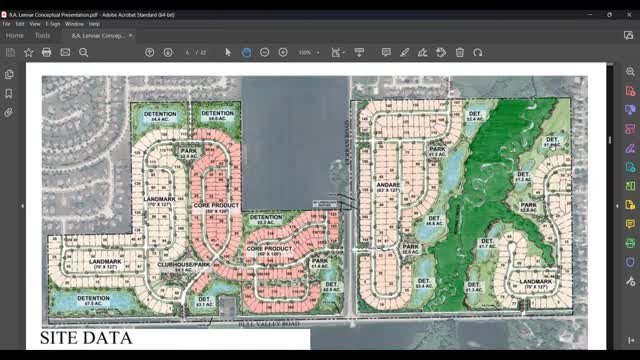Open Find text magnifier icon
The height and width of the screenshot is (360, 640).
pos(84,52)
